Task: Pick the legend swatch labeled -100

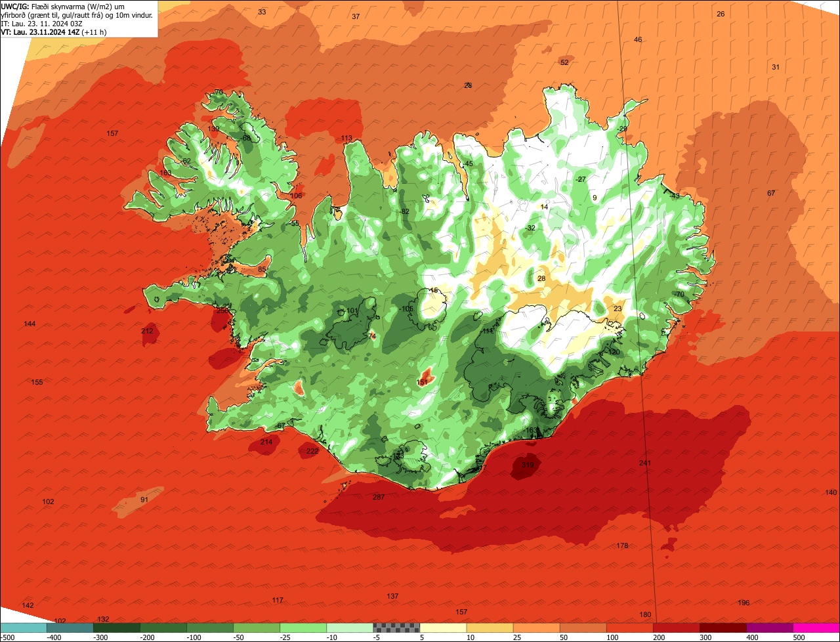Action: [210, 628]
